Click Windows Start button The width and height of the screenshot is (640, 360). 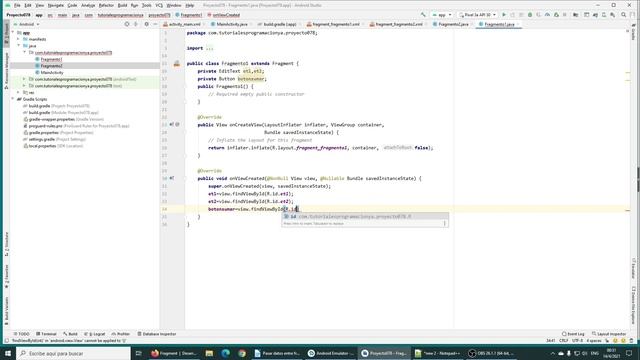tap(8, 353)
